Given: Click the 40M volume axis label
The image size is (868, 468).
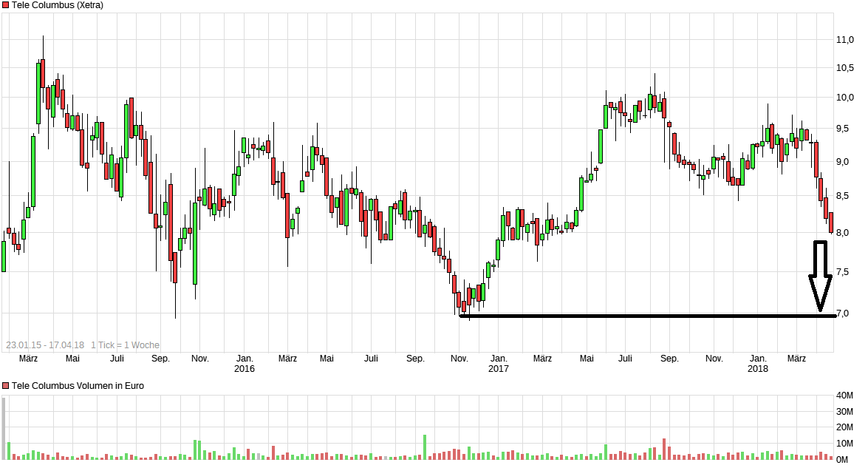Looking at the screenshot, I should pos(845,396).
